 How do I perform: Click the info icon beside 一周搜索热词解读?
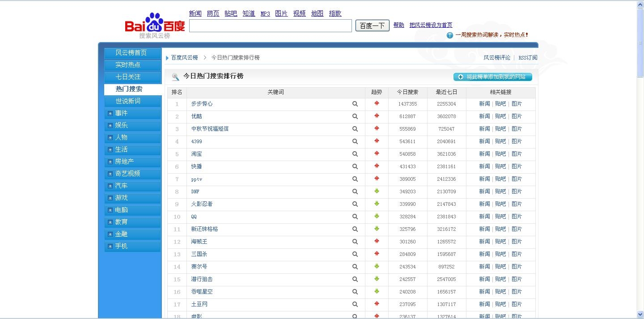450,35
